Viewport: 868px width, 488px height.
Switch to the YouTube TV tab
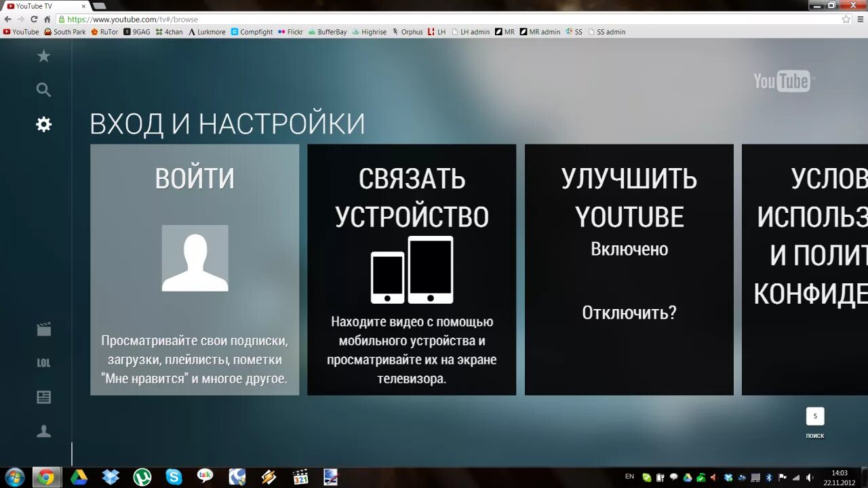(x=45, y=6)
